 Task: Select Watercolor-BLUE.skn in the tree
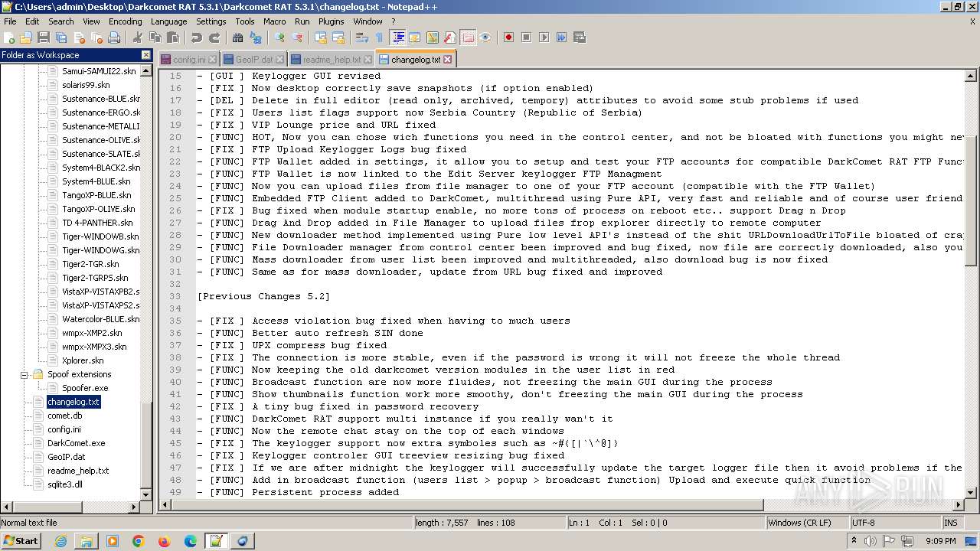100,319
